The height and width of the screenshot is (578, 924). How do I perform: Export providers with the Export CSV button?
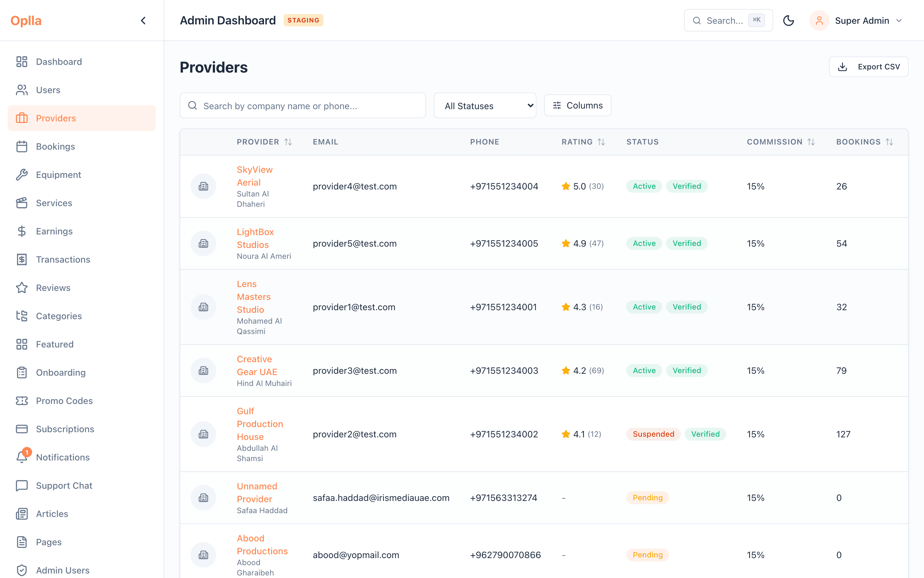(868, 67)
